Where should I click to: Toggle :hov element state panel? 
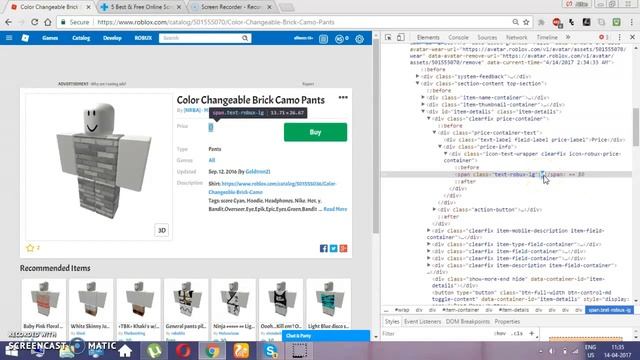(500, 333)
